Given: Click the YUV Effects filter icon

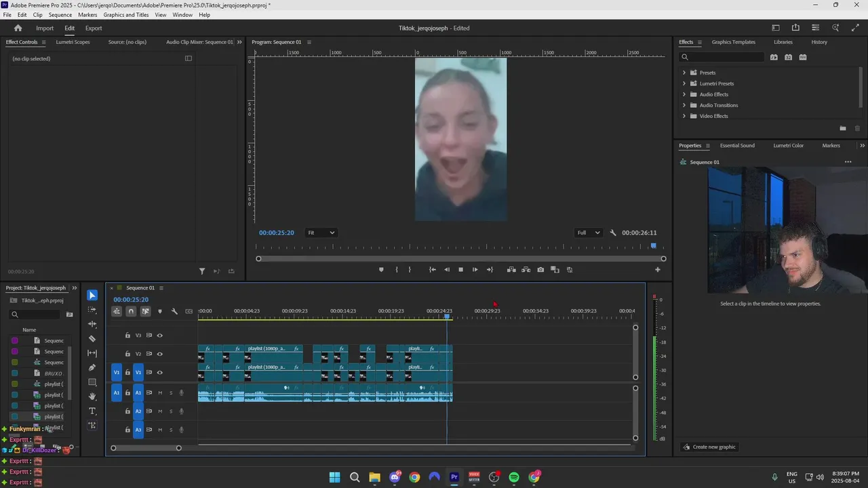Looking at the screenshot, I should point(803,57).
